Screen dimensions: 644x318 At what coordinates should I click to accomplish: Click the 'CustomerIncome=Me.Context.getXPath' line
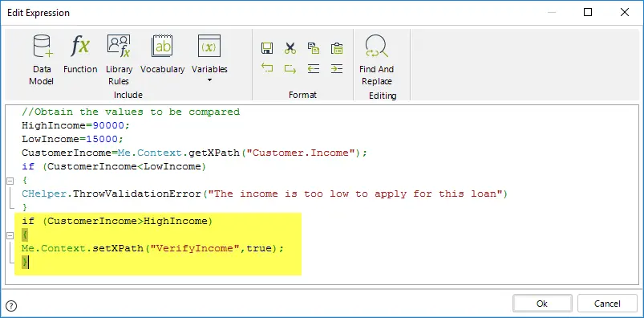click(x=194, y=153)
